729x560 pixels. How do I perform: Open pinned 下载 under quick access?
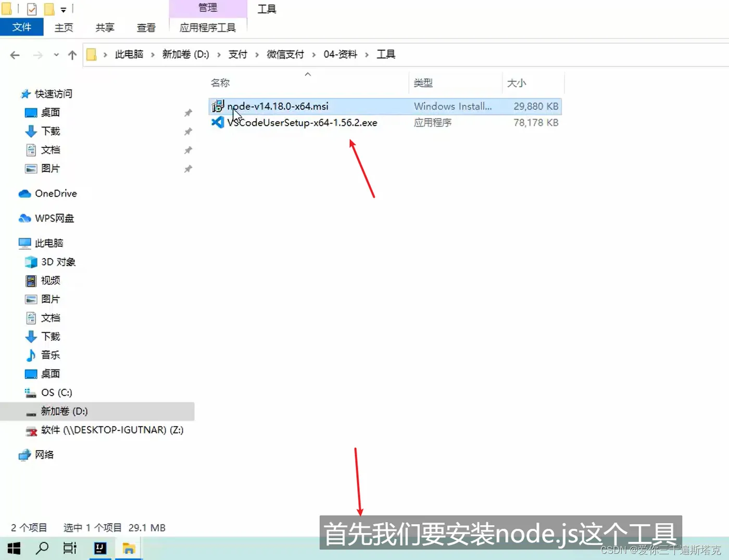(x=50, y=131)
